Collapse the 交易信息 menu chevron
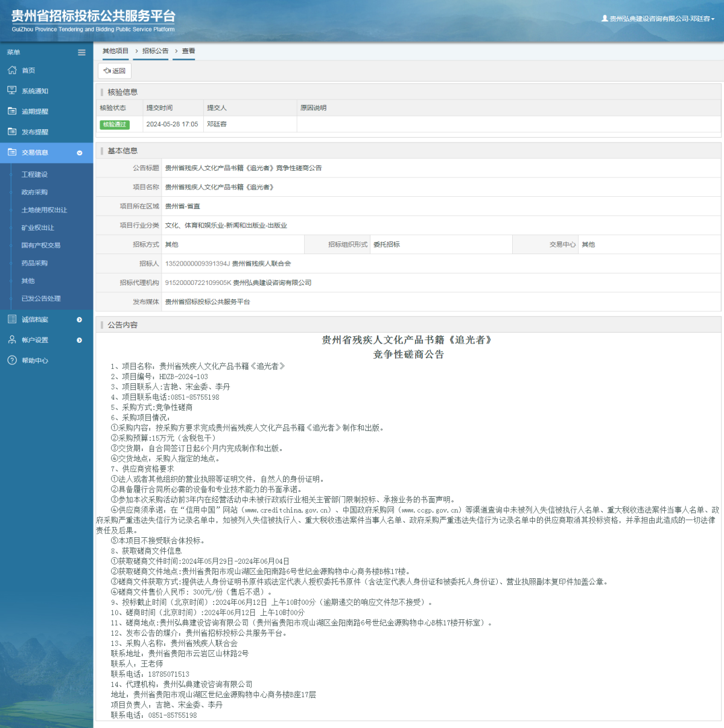This screenshot has height=728, width=724. click(x=80, y=153)
